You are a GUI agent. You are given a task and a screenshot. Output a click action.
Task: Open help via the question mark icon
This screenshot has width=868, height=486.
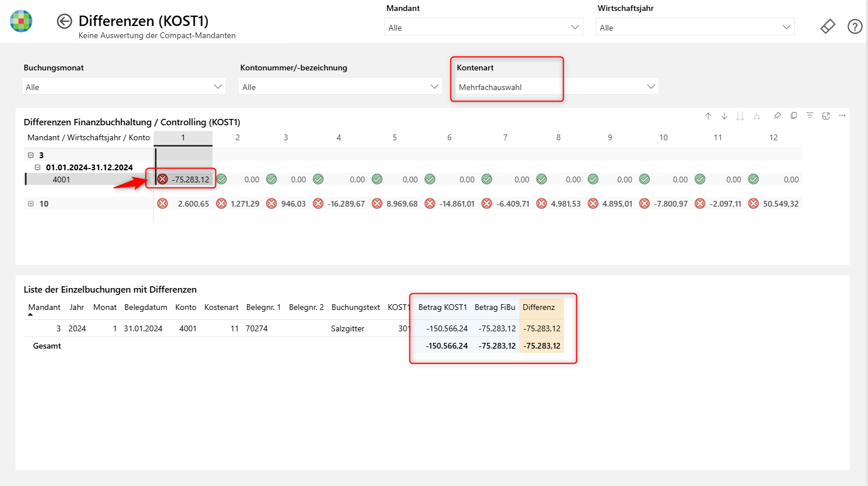click(855, 27)
